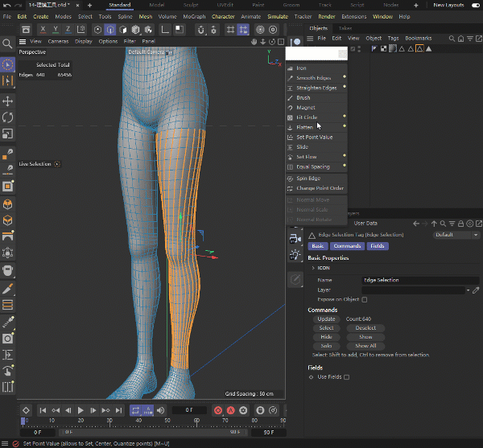Select the Move tool in left toolbar
483x448 pixels.
coord(8,101)
